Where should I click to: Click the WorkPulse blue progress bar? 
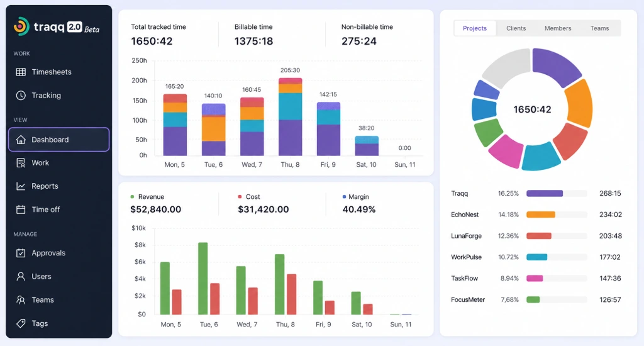537,257
